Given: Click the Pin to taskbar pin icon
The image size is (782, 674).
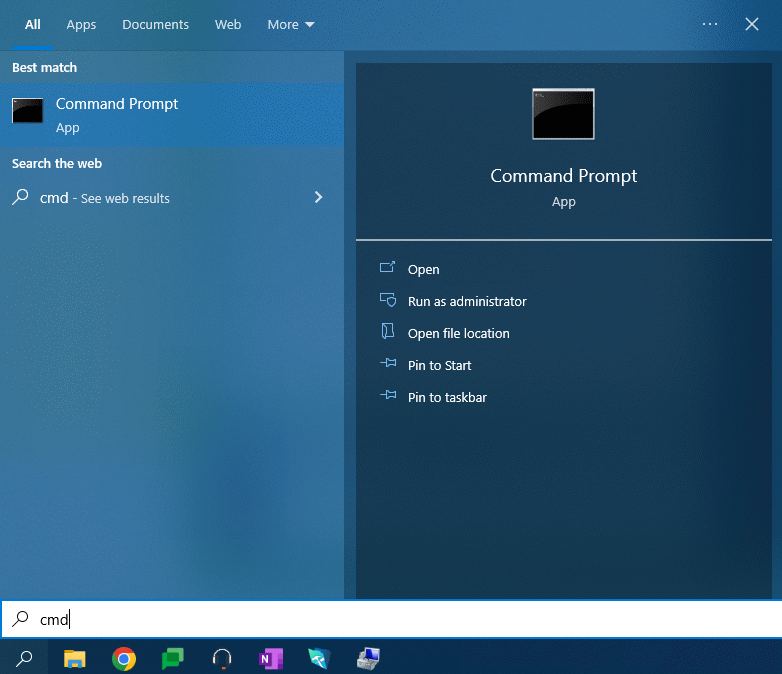Looking at the screenshot, I should pos(389,395).
